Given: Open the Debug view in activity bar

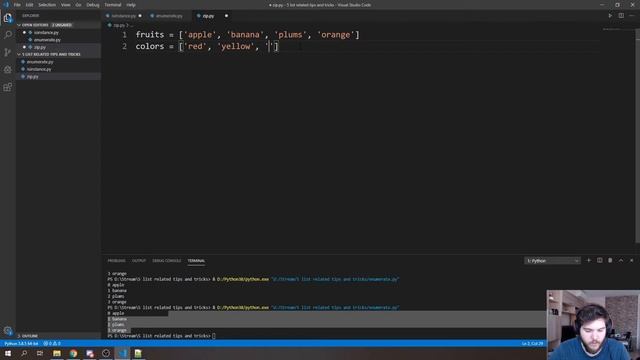Looking at the screenshot, I should tap(8, 69).
